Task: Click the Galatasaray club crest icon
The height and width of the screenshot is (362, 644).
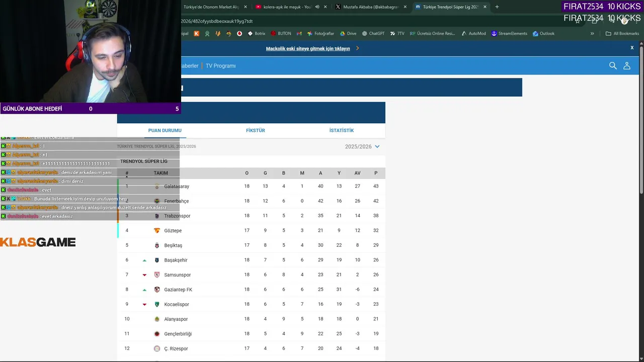Action: click(157, 187)
